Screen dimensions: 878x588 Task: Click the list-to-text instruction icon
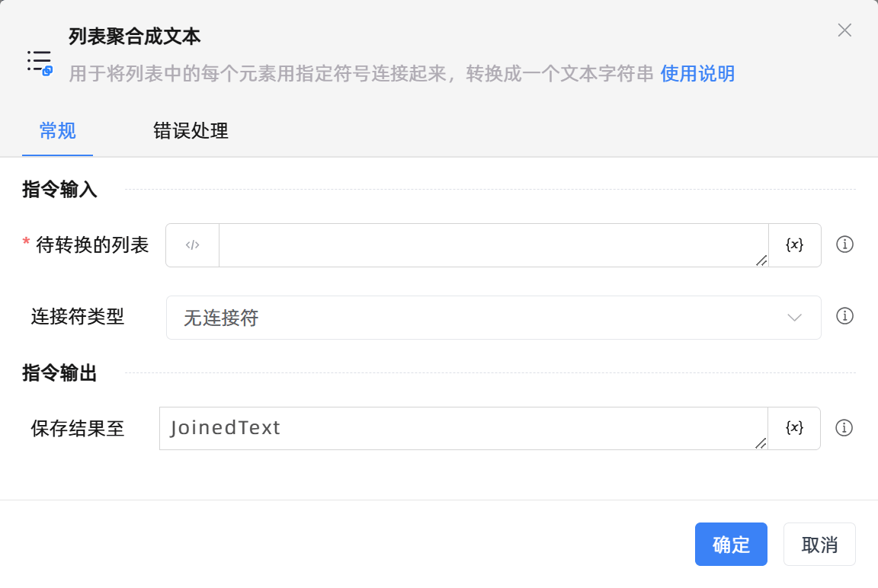pos(40,61)
